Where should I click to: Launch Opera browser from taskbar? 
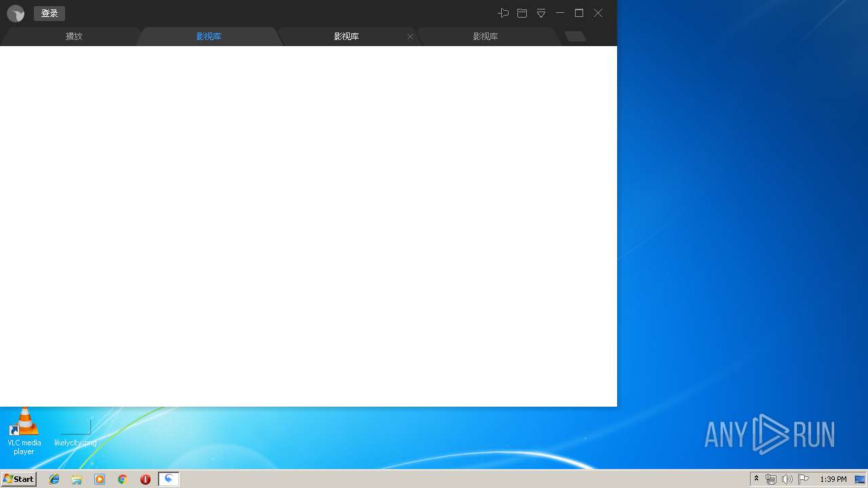click(x=145, y=479)
